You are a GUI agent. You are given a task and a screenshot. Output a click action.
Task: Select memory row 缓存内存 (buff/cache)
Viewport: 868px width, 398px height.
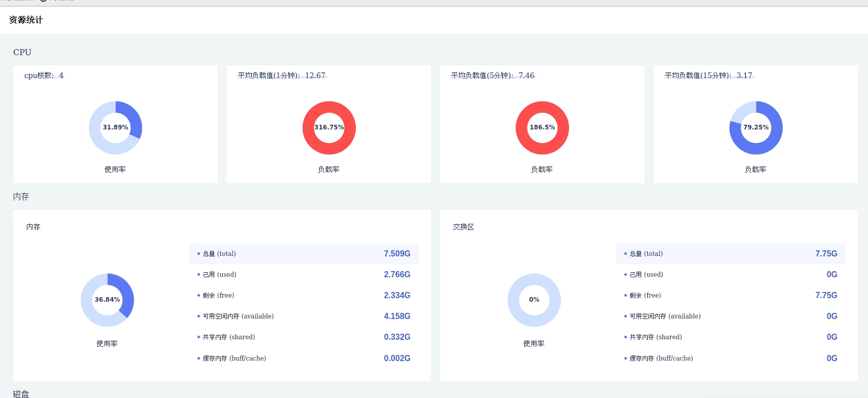tap(304, 358)
